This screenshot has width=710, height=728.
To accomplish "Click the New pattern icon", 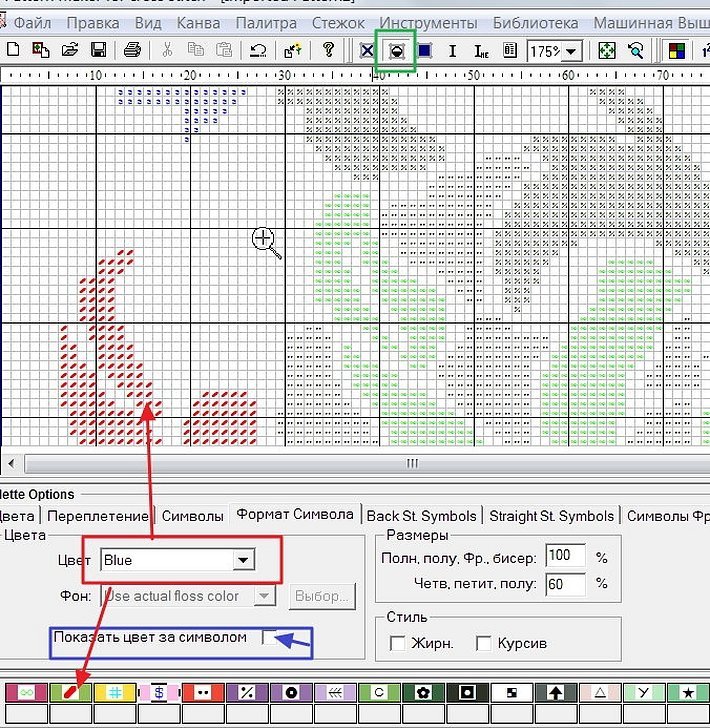I will [13, 50].
